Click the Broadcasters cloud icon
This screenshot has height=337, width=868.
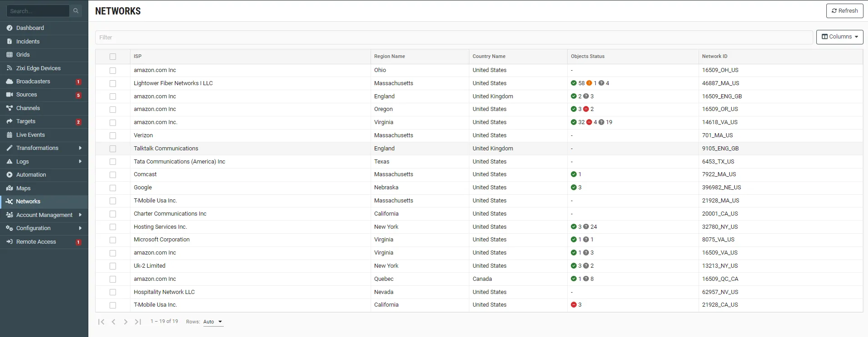(10, 82)
